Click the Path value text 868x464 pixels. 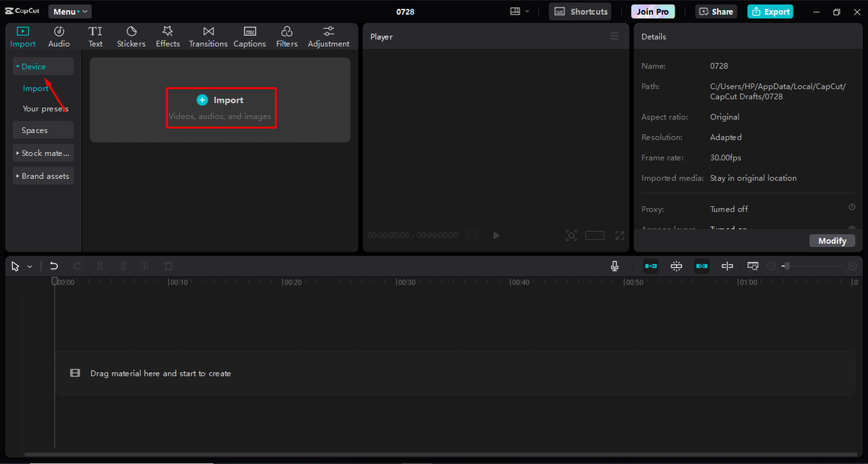(x=778, y=92)
